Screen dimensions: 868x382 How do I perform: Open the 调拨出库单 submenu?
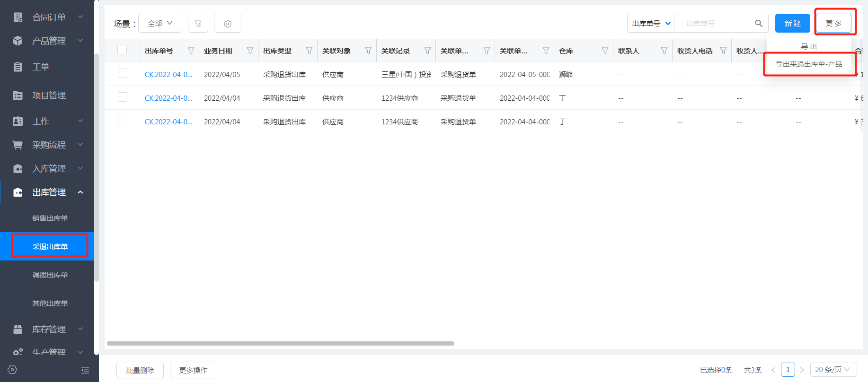pyautogui.click(x=50, y=275)
